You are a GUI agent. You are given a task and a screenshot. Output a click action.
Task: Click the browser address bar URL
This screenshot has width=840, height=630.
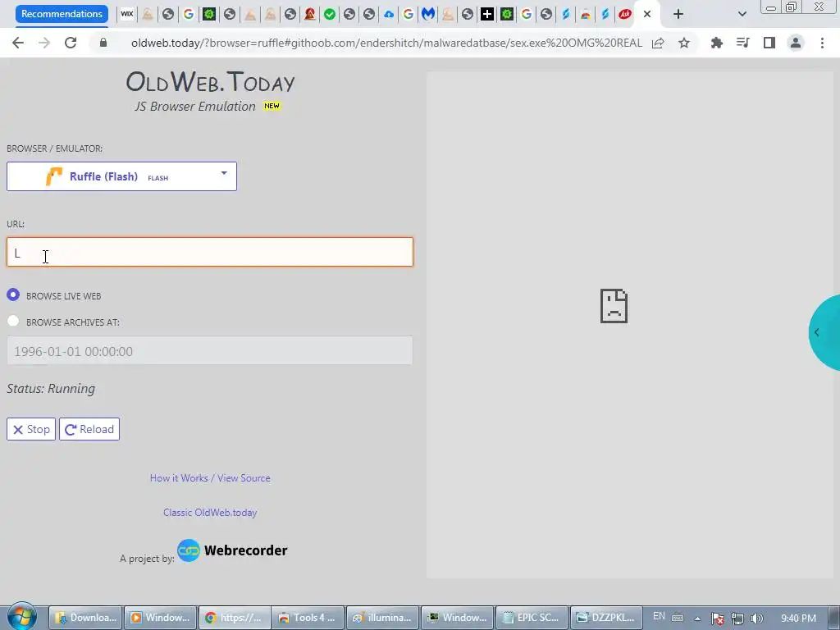386,43
